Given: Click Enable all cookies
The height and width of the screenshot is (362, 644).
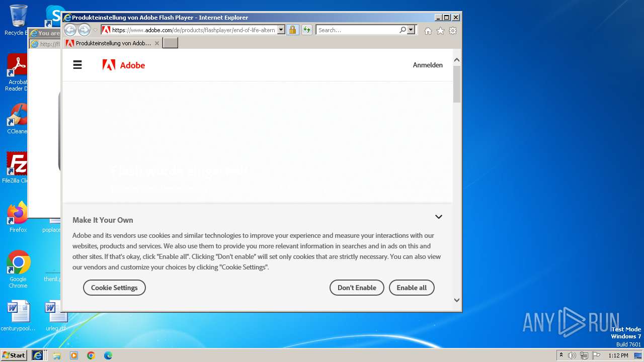Looking at the screenshot, I should [x=412, y=288].
